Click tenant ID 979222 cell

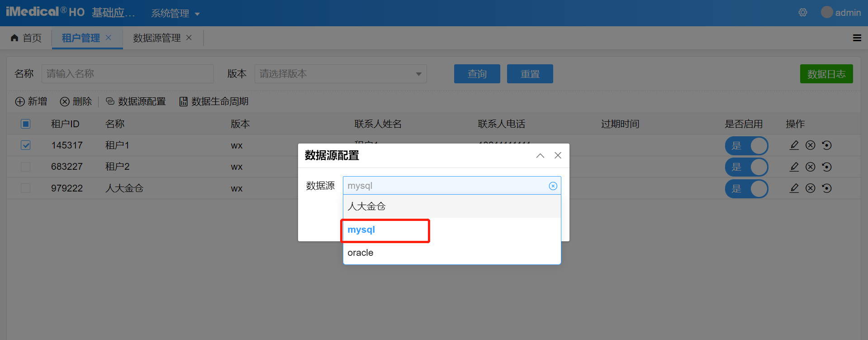(67, 188)
